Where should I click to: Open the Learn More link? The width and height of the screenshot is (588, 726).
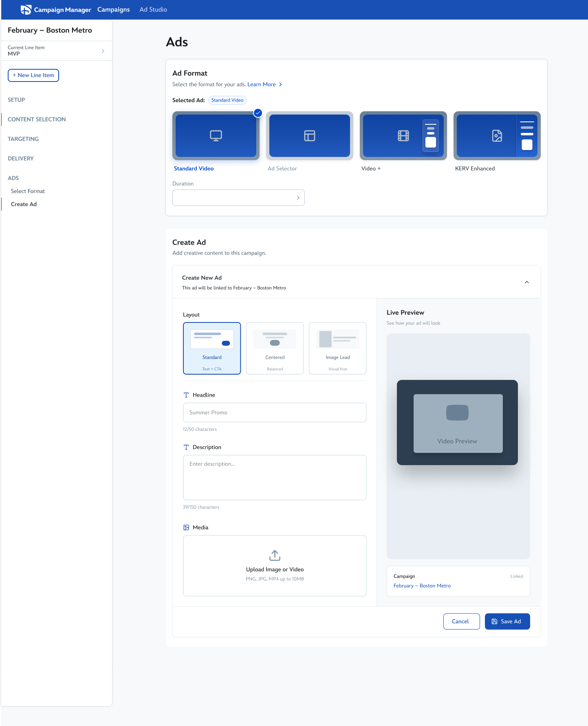(262, 84)
